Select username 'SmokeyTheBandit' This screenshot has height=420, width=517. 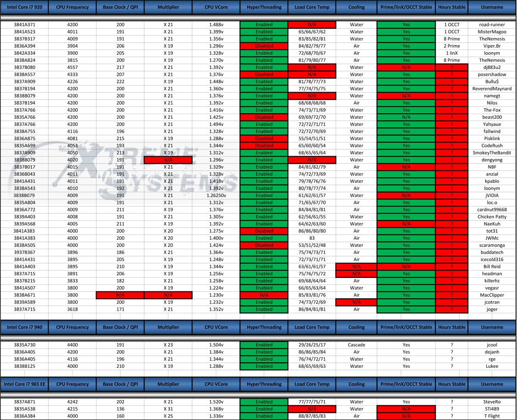pos(492,153)
